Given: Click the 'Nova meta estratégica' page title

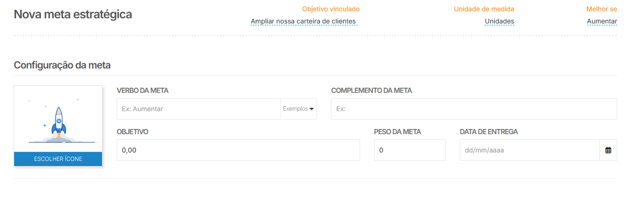Looking at the screenshot, I should click(73, 15).
